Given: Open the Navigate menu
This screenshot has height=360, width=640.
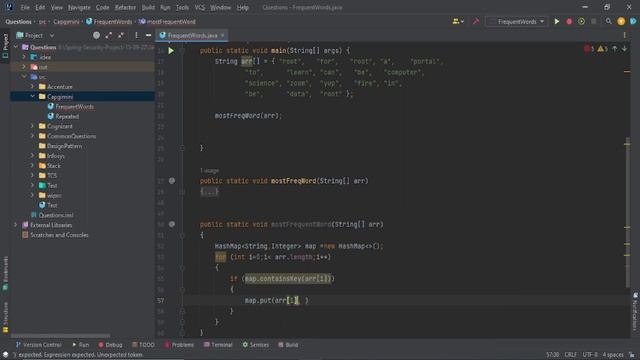Looking at the screenshot, I should (79, 7).
